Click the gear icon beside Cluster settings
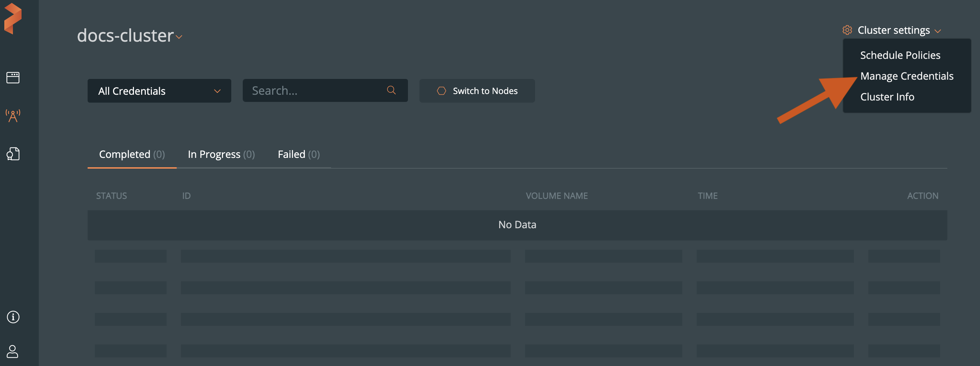This screenshot has width=980, height=366. (x=847, y=30)
